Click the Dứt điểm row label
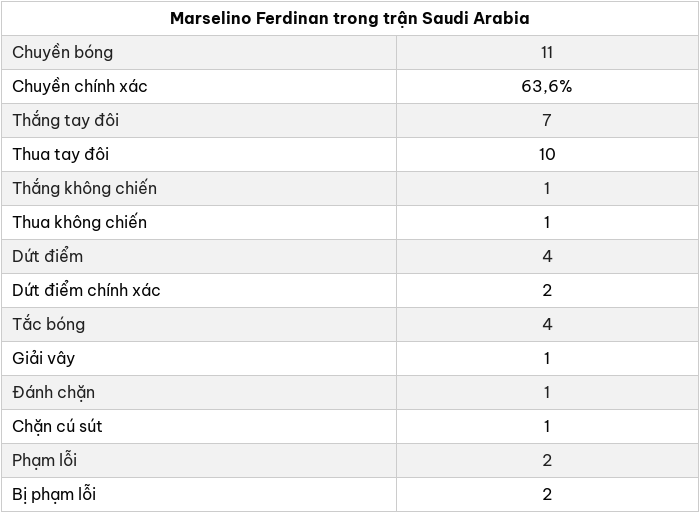 point(48,256)
